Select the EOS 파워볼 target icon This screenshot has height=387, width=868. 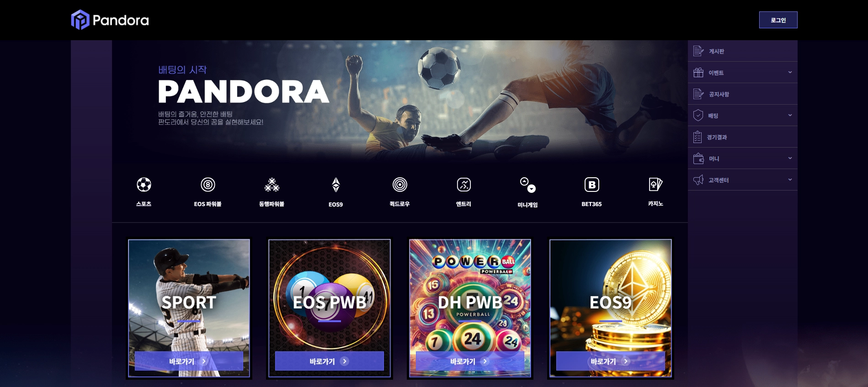pyautogui.click(x=208, y=185)
